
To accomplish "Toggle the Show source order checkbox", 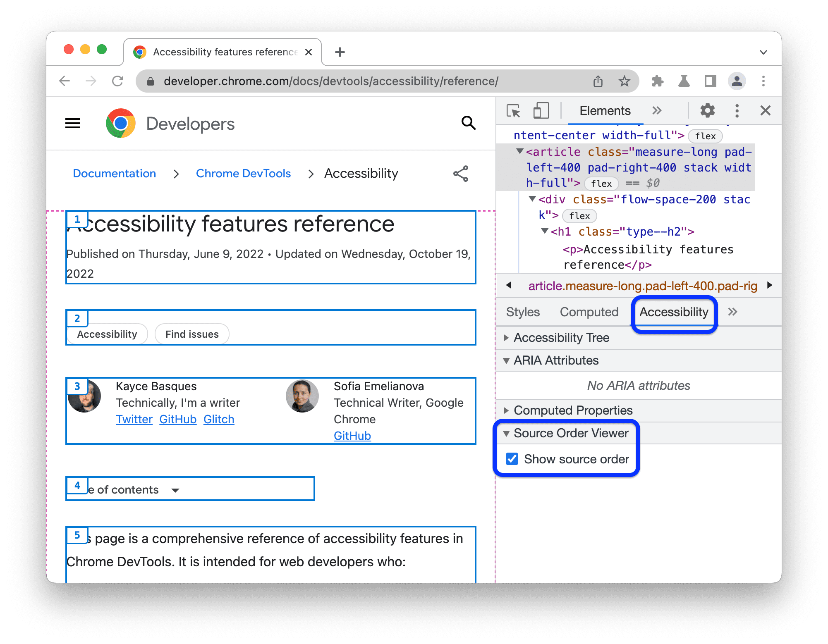I will click(512, 459).
